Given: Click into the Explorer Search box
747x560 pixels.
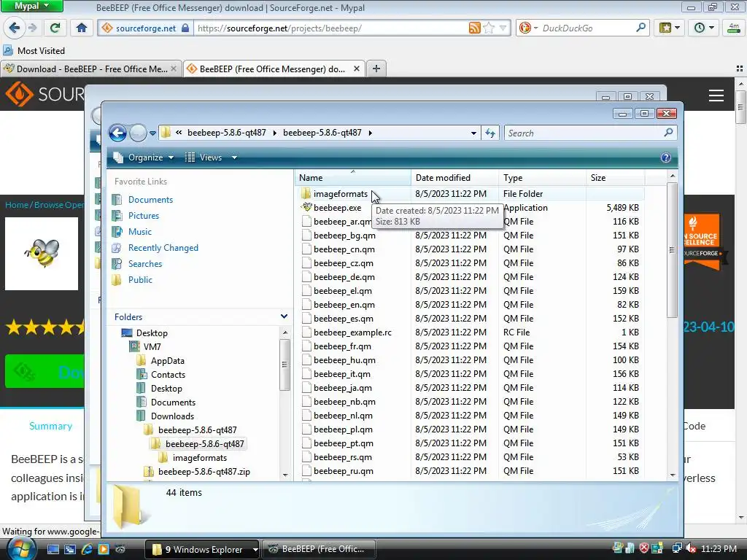Looking at the screenshot, I should (x=584, y=133).
